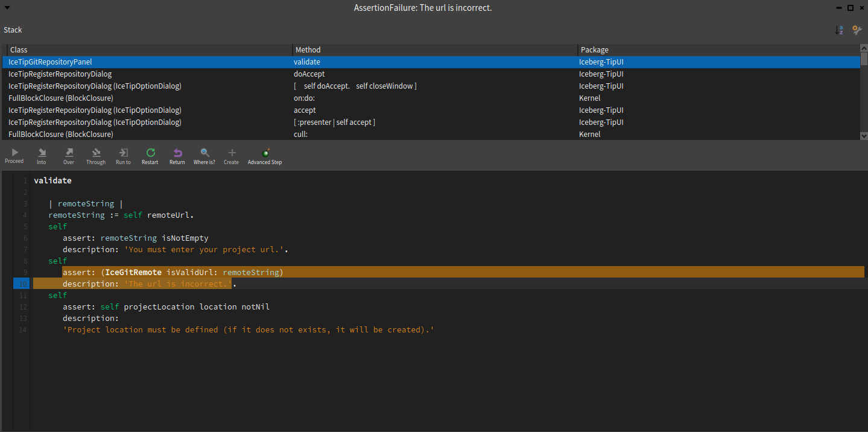Click 'isNotEmpty' in the code editor
This screenshot has width=868, height=432.
point(185,238)
